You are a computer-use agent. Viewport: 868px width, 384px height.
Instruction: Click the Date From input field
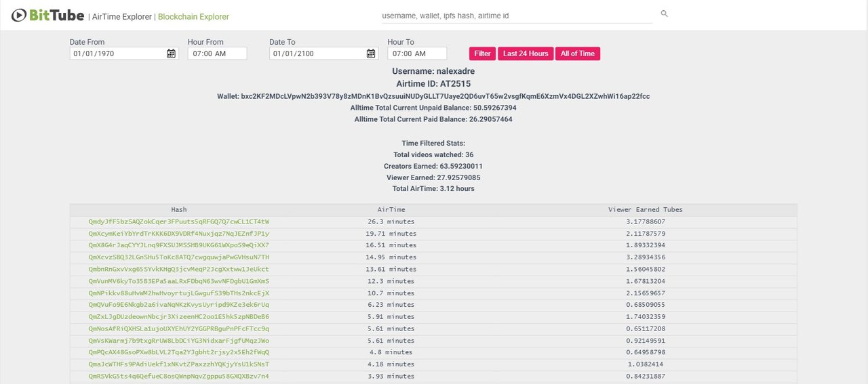pos(124,54)
